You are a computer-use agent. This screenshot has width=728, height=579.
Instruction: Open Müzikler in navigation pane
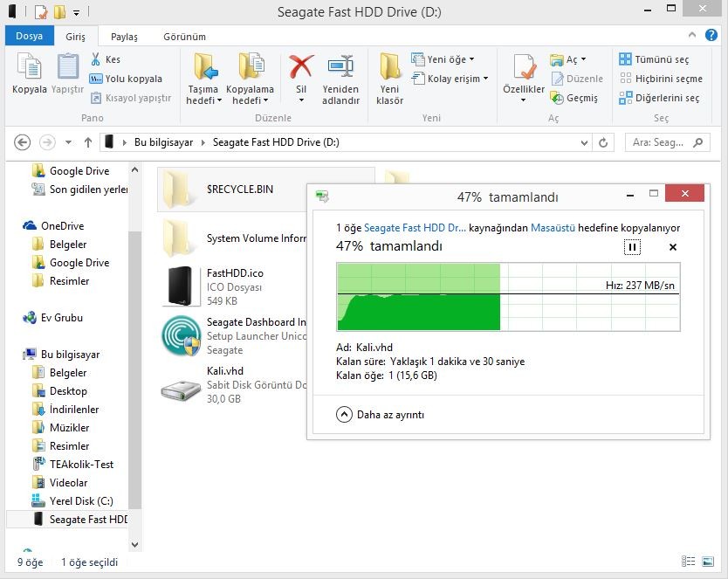[x=60, y=428]
